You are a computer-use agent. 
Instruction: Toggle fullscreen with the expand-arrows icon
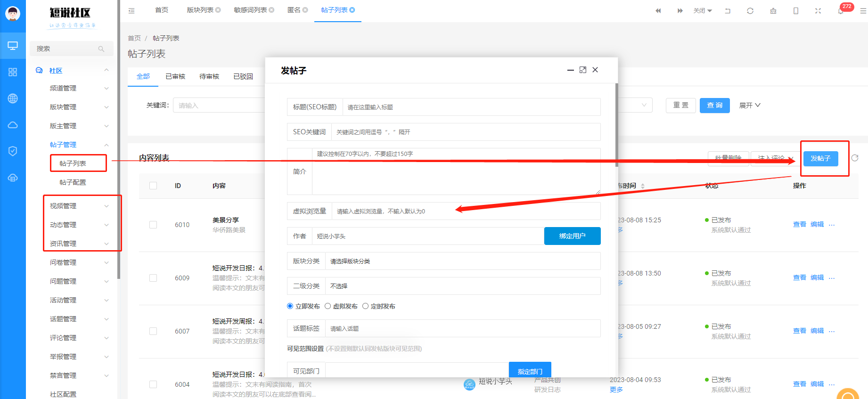(x=818, y=11)
